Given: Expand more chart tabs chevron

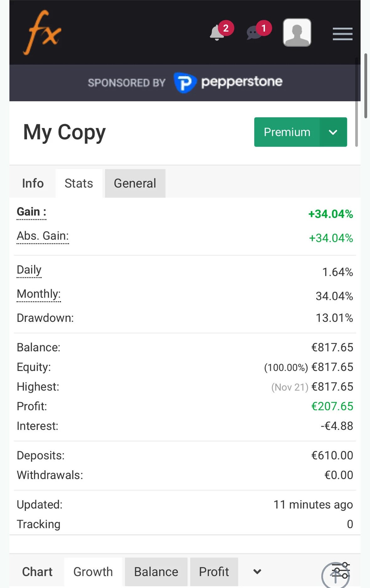Looking at the screenshot, I should pyautogui.click(x=257, y=572).
